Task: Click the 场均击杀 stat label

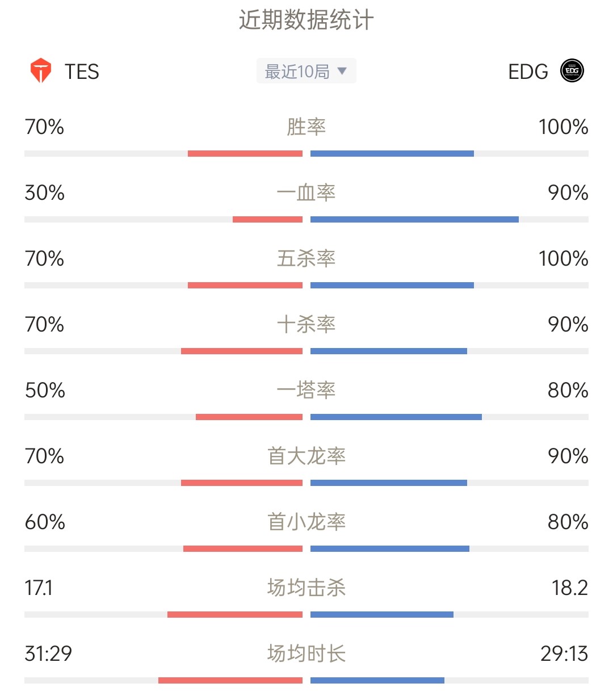Action: (306, 588)
